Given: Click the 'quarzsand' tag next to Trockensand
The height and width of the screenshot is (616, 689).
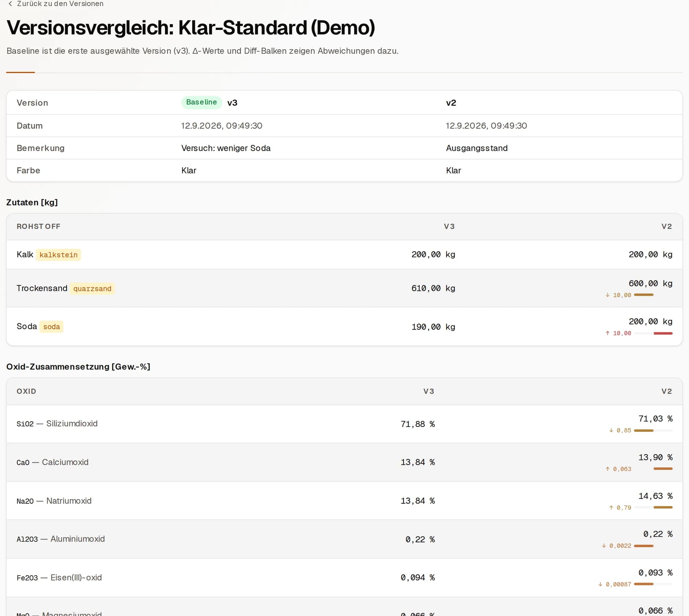Looking at the screenshot, I should coord(92,289).
